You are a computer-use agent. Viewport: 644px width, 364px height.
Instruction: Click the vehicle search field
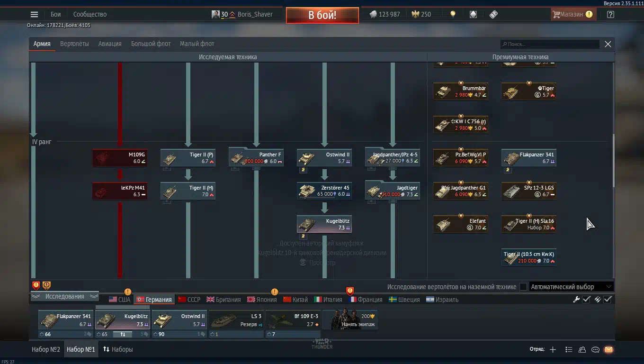[x=550, y=44]
